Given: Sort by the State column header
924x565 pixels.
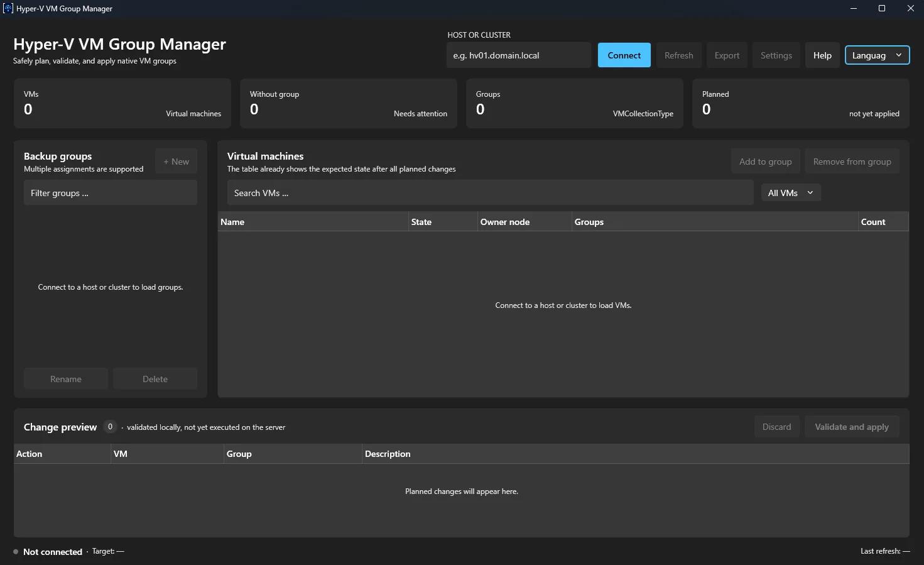Looking at the screenshot, I should [x=443, y=222].
